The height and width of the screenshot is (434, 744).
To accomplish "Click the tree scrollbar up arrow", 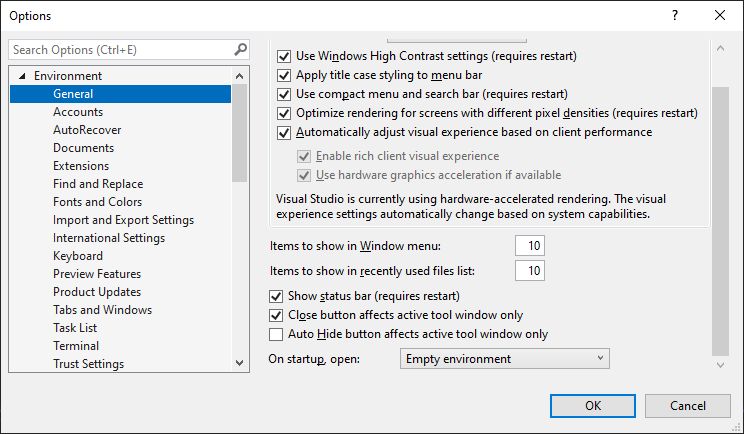I will (x=240, y=76).
